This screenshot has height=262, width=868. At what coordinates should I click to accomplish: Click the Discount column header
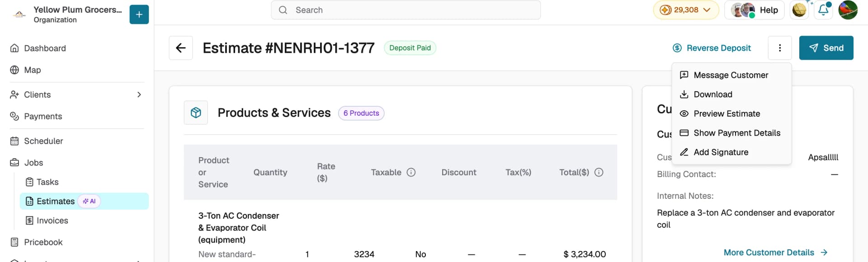(x=459, y=172)
